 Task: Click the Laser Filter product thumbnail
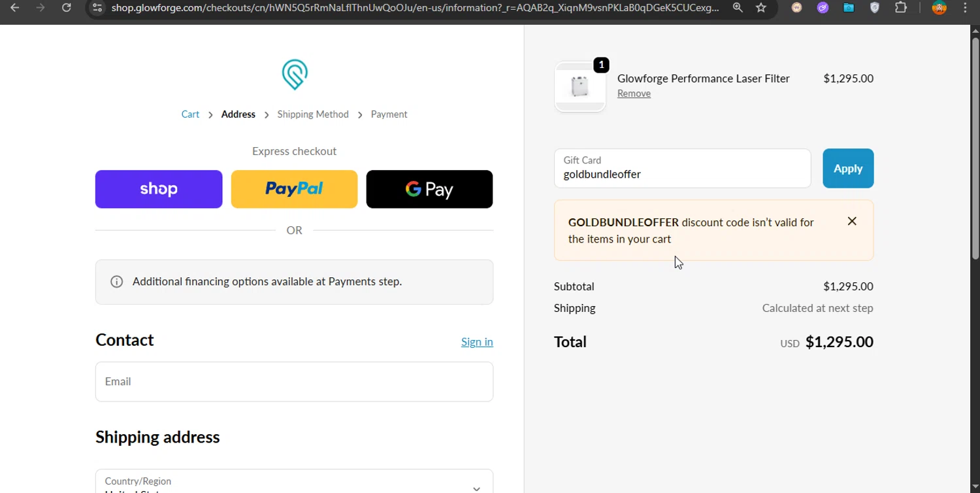[x=580, y=87]
